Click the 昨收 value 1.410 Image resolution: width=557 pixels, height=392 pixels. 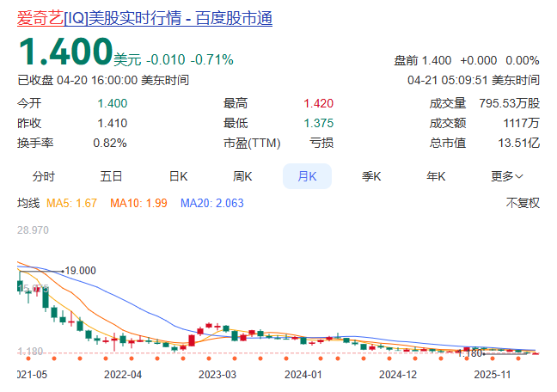point(113,123)
